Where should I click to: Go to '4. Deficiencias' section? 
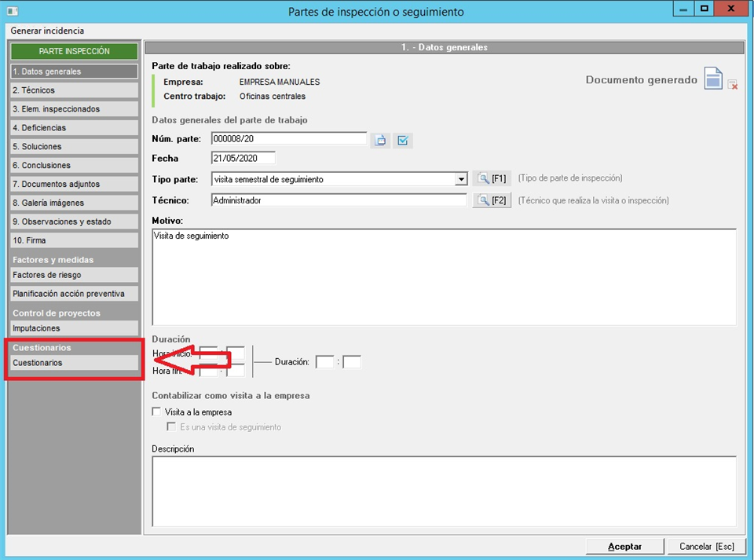click(x=74, y=128)
